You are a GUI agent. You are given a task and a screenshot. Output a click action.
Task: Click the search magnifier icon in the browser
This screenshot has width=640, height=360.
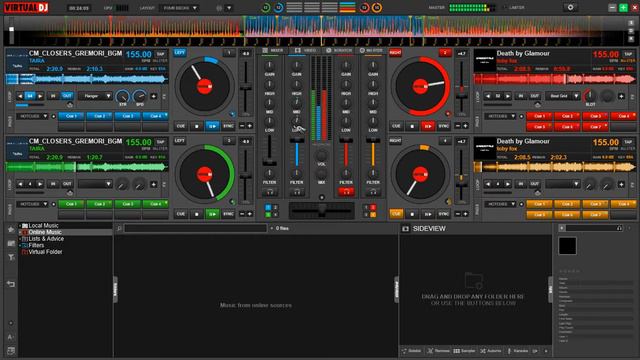click(x=119, y=229)
